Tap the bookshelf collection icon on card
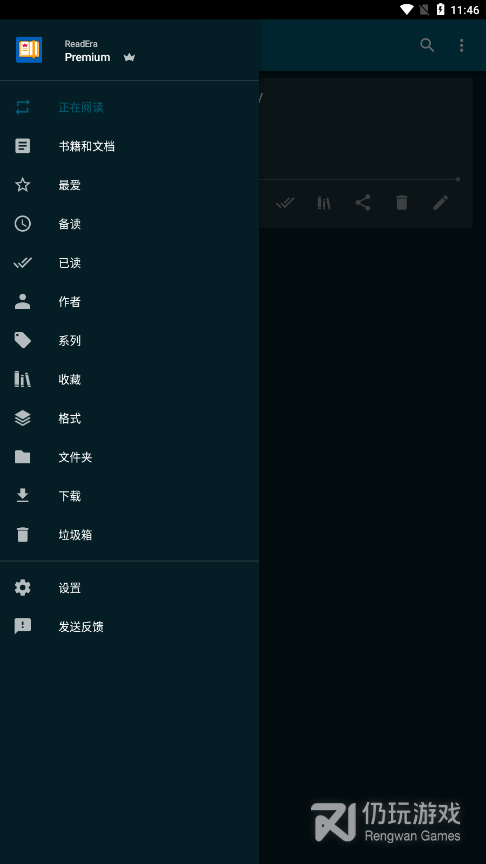This screenshot has height=864, width=486. 324,203
